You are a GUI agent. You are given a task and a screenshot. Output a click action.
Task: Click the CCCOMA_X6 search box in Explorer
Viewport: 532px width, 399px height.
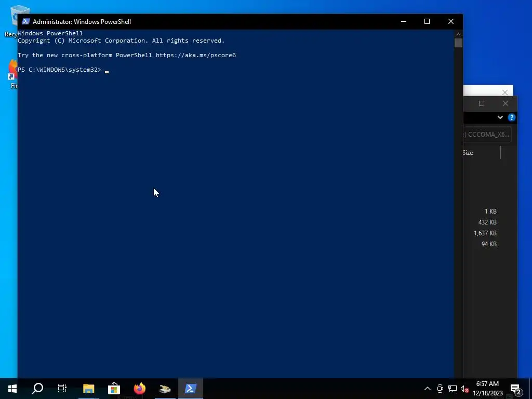point(487,135)
